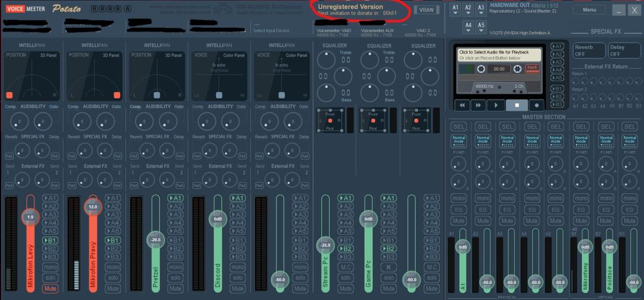This screenshot has height=300, width=644.
Task: Open the A2 hardware output selector
Action: coord(468,10)
